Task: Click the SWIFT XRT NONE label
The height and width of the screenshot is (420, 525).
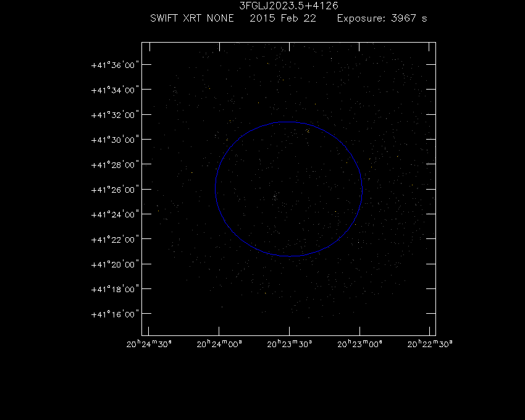Action: [x=192, y=18]
